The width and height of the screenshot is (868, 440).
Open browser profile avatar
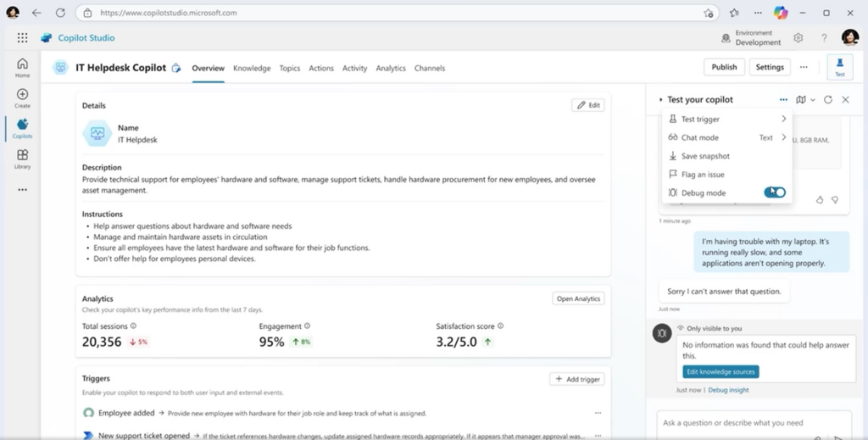pos(13,12)
